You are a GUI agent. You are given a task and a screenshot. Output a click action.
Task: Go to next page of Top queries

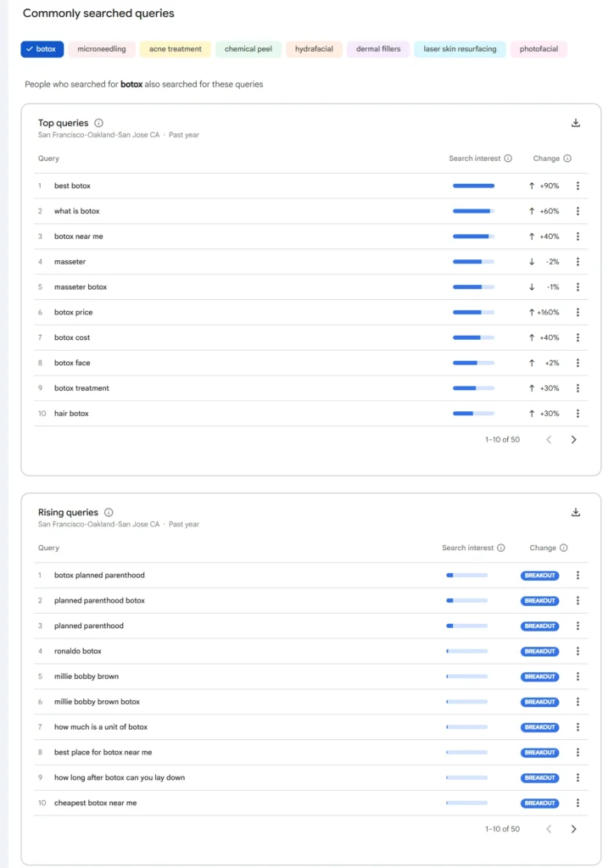coord(573,440)
